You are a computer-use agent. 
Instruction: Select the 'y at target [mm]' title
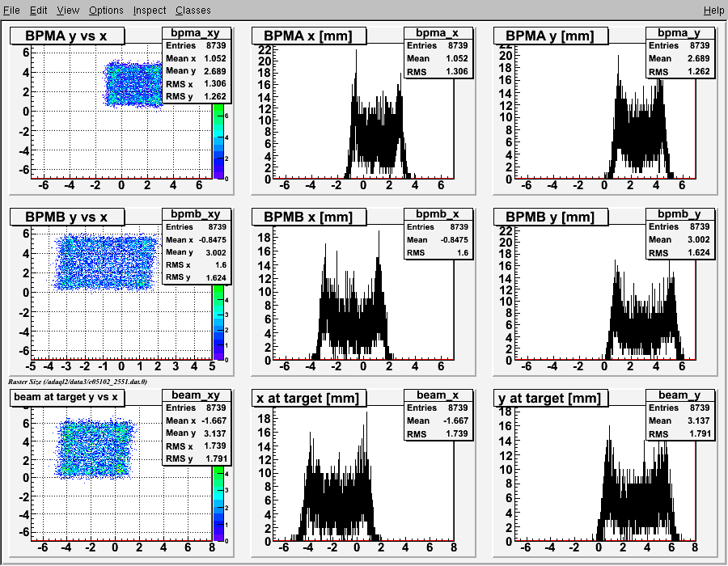click(550, 398)
